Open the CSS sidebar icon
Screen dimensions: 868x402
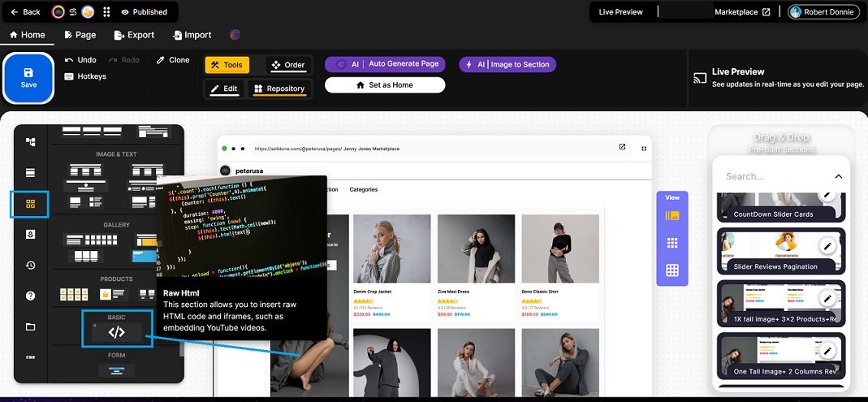pos(30,357)
